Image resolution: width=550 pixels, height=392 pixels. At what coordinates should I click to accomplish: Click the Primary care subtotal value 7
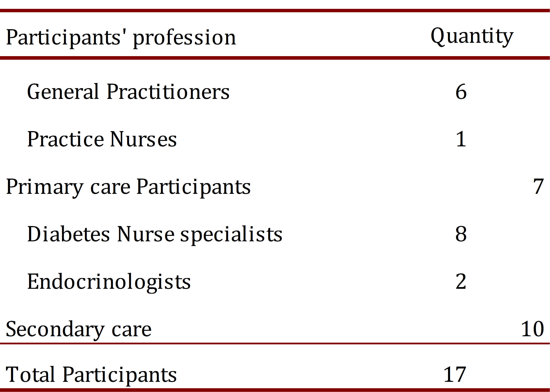point(538,186)
